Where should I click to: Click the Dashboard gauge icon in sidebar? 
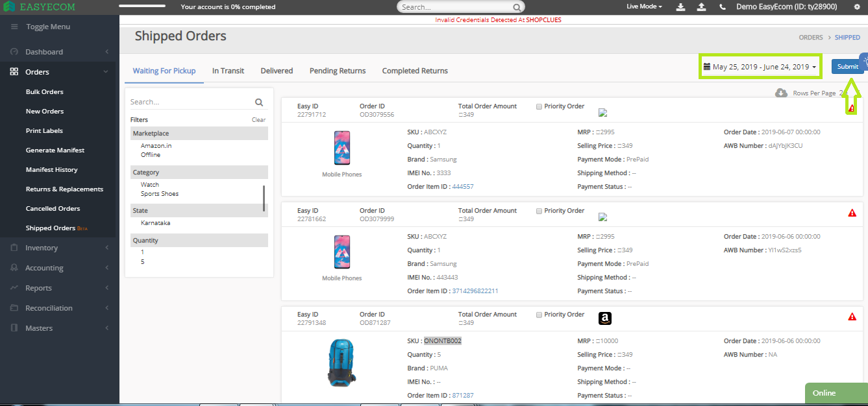(x=14, y=52)
